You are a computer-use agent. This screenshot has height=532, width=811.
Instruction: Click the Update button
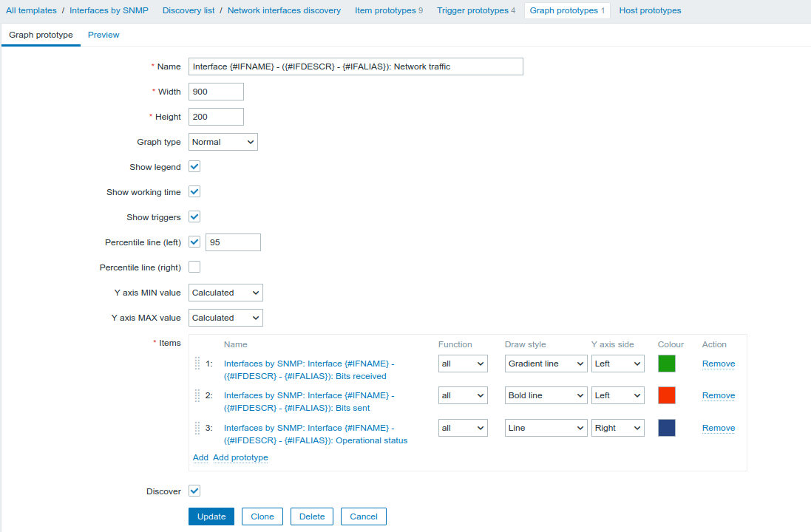coord(211,516)
